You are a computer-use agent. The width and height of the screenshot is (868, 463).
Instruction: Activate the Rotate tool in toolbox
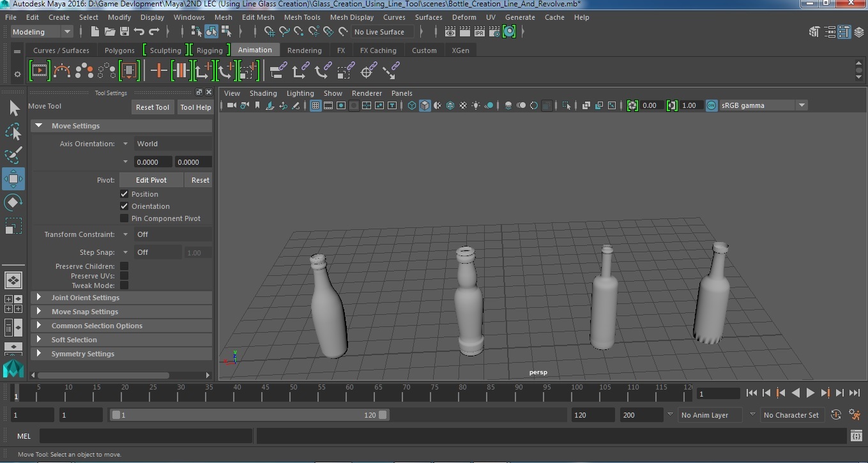tap(13, 202)
